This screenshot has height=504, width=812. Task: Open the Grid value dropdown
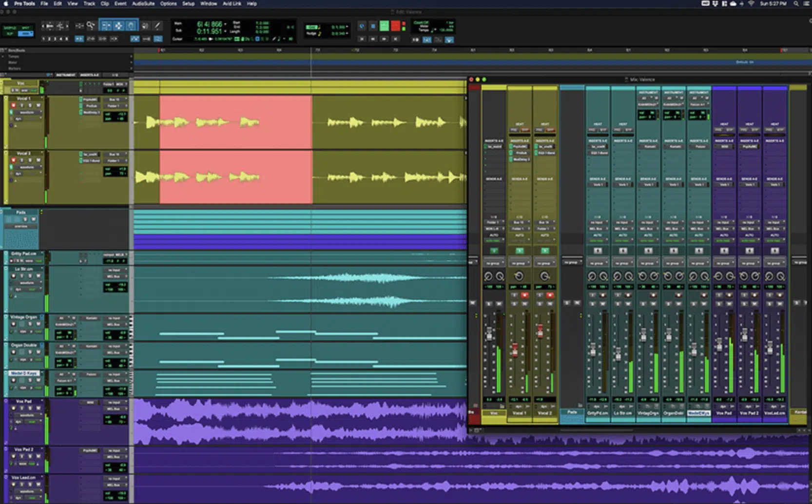click(347, 27)
